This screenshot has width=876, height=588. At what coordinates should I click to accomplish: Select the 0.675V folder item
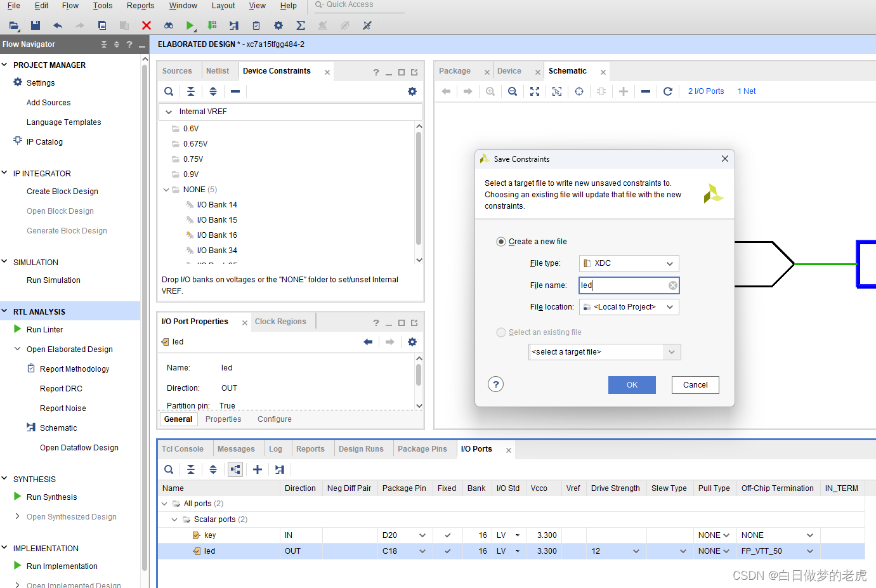coord(195,144)
